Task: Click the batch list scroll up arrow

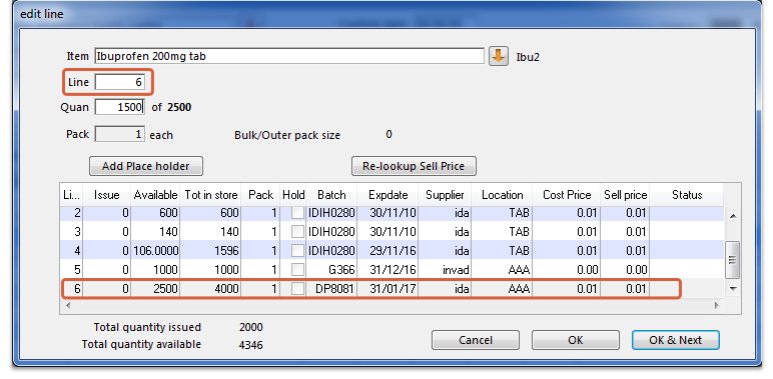Action: [732, 216]
